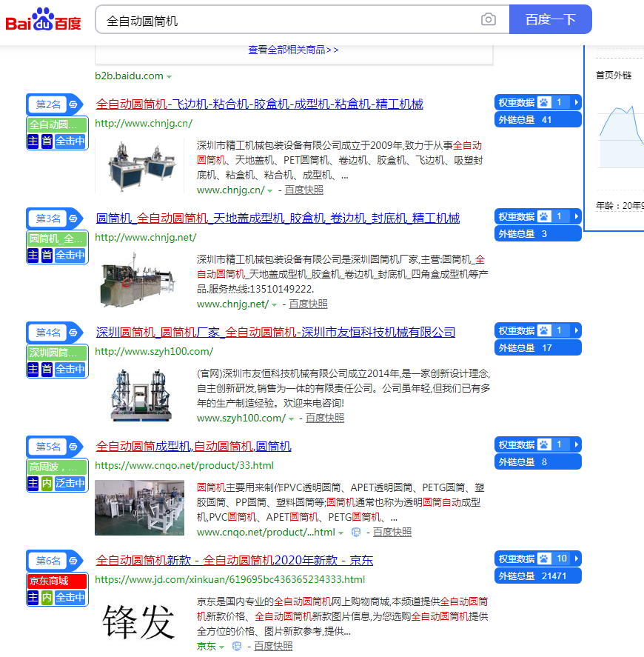Open result titled 全自动圆筒机-飞边机-粘合机
This screenshot has height=657, width=644.
tap(259, 104)
